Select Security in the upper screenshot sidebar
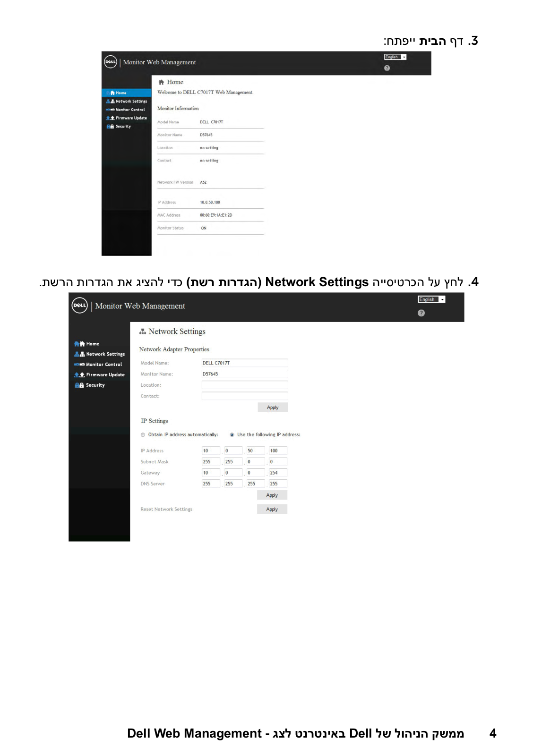533x756 pixels. tap(119, 127)
